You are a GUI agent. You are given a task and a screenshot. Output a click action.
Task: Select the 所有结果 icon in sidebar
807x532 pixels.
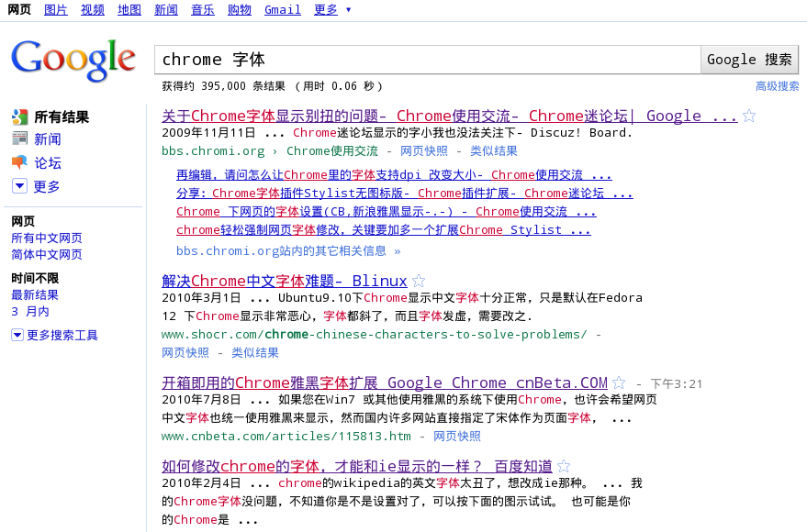click(x=19, y=117)
